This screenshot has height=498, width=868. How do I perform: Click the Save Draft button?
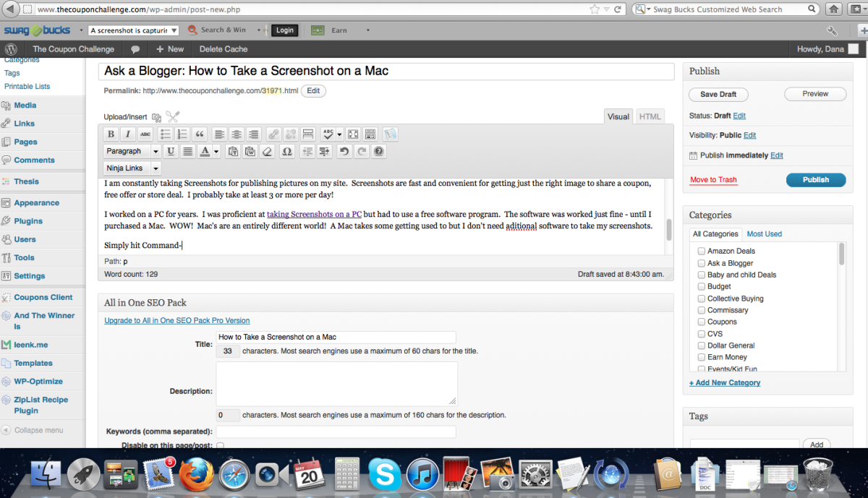coord(718,94)
